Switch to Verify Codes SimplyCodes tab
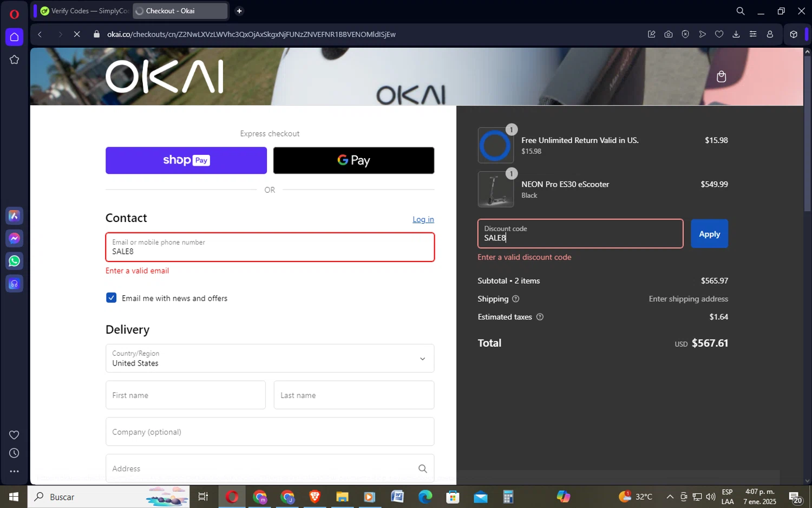812x508 pixels. tap(83, 11)
